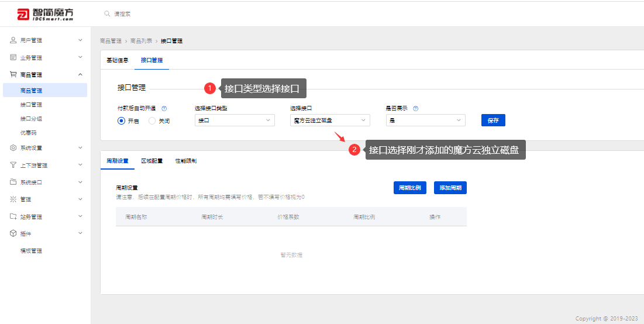Click the 系统设置 gear icon
This screenshot has height=324, width=644.
point(13,148)
